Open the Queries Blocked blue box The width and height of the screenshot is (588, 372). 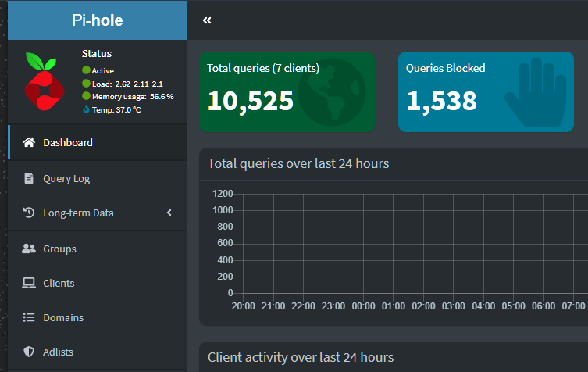pos(486,92)
